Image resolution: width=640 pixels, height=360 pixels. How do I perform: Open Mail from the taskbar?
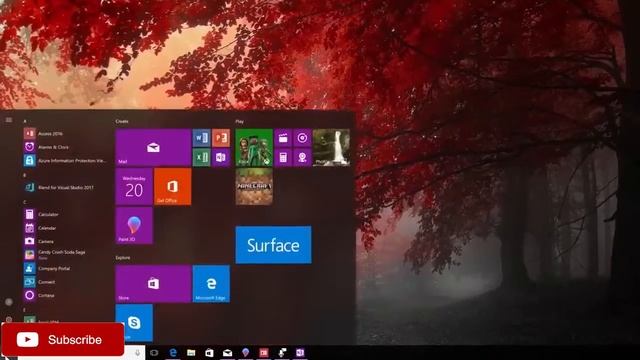tap(227, 353)
